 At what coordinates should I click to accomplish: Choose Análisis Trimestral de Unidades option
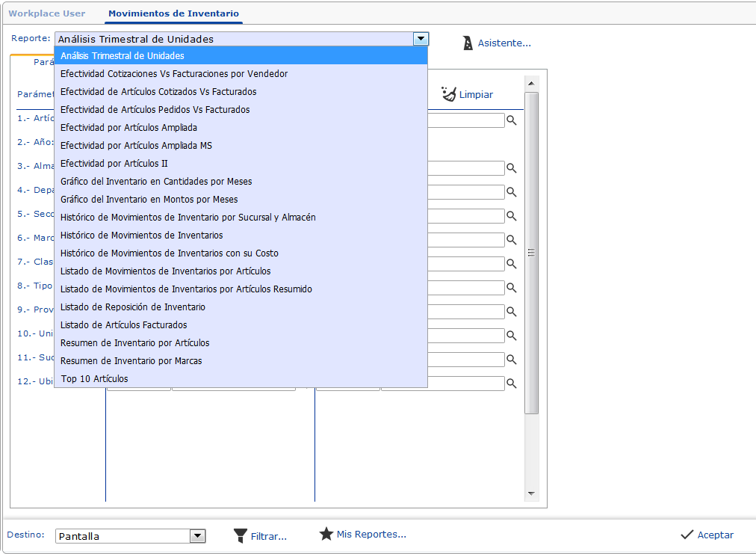click(x=241, y=55)
